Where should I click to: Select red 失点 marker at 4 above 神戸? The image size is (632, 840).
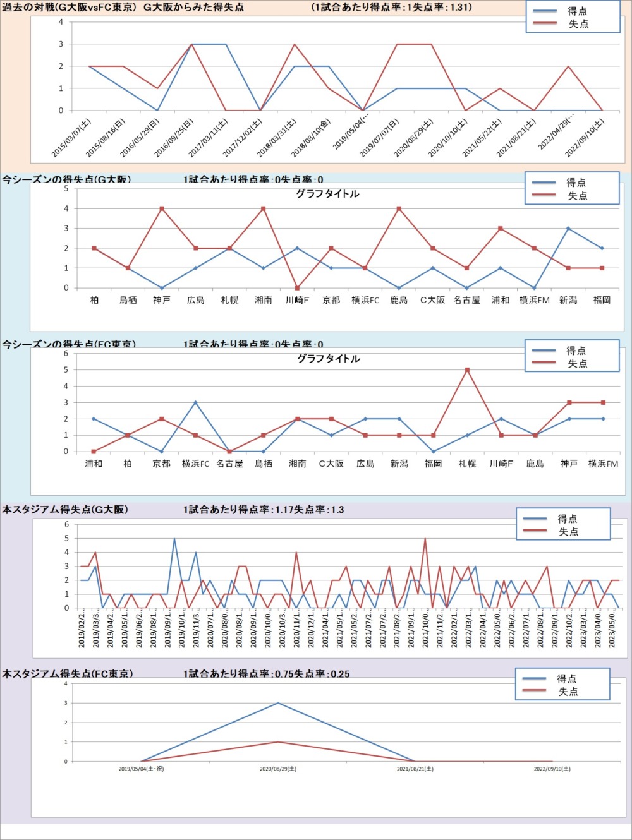[162, 208]
